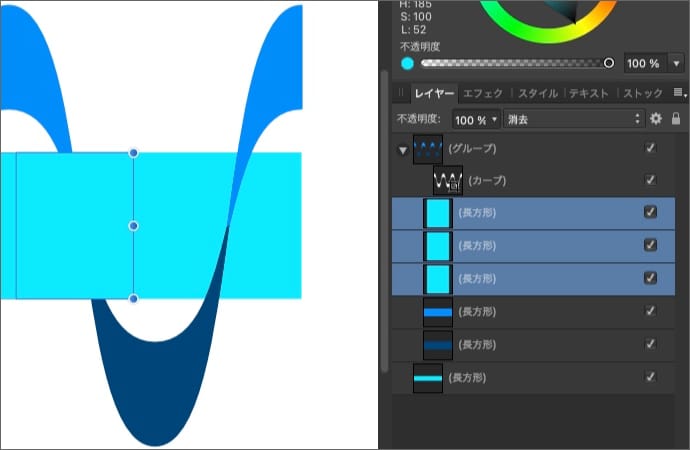The image size is (690, 450).
Task: Click the gear icon for blend options
Action: tap(656, 119)
